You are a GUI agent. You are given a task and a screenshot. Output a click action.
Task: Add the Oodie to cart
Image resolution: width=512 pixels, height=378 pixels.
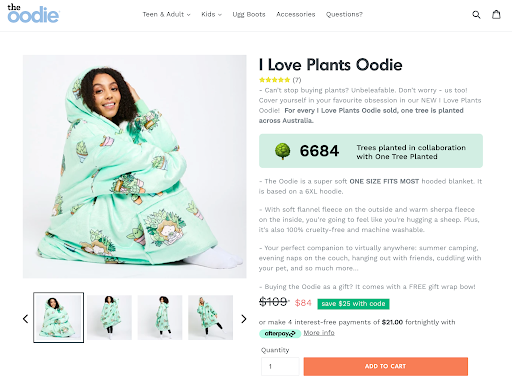[386, 366]
